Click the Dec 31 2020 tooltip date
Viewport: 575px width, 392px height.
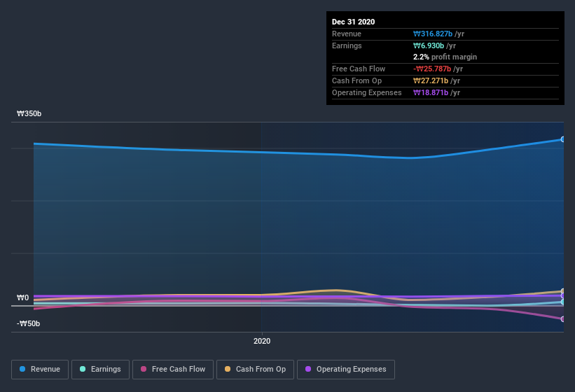[353, 22]
